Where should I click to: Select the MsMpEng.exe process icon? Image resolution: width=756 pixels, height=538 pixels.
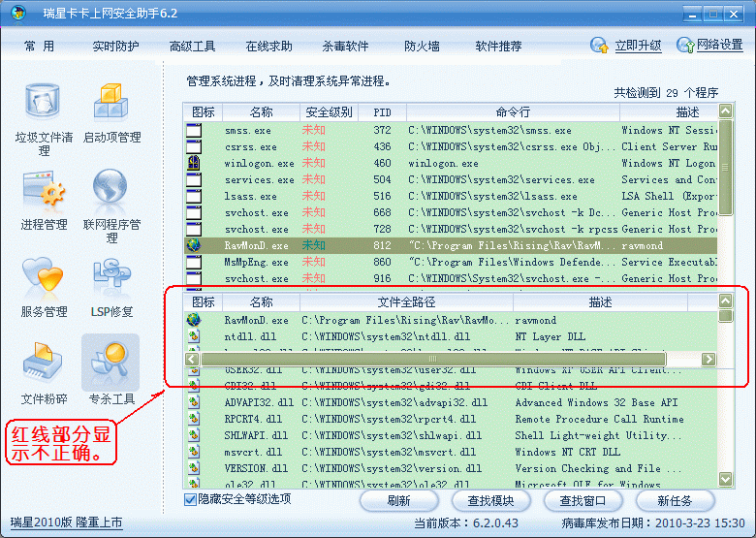pos(194,262)
